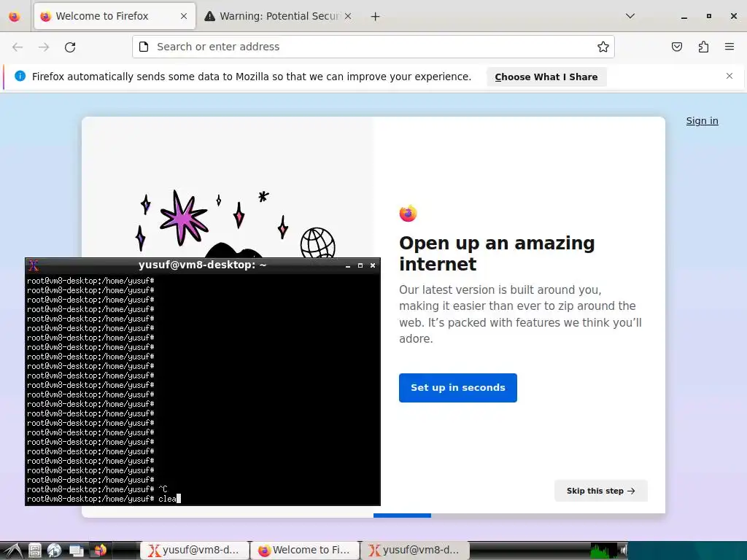
Task: Go back using the browser back arrow
Action: pos(18,47)
